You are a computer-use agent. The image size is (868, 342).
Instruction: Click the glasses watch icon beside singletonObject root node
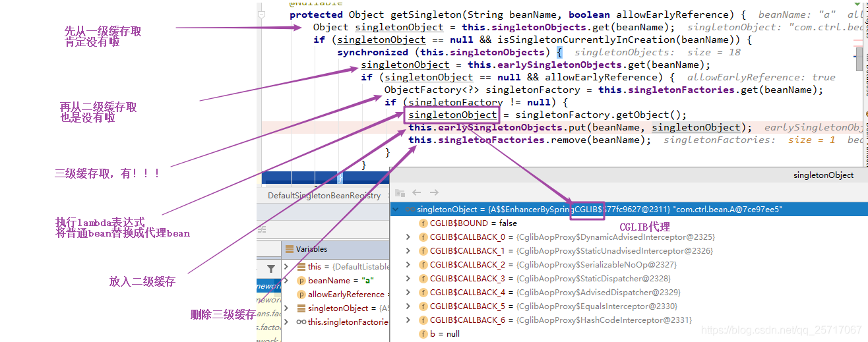point(410,210)
